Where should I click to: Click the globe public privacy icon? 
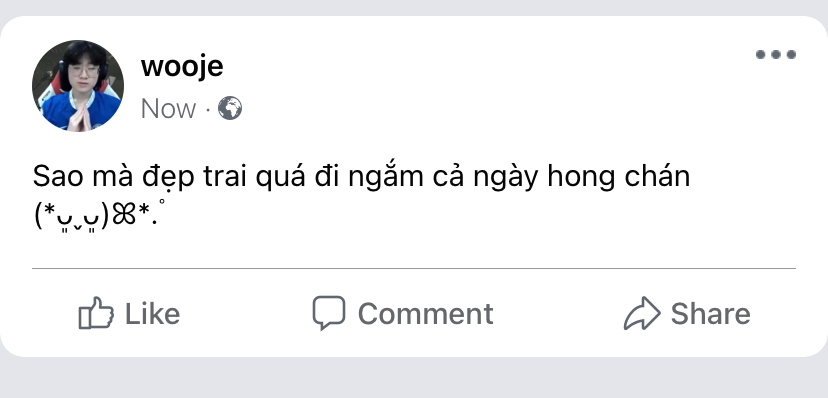(230, 108)
